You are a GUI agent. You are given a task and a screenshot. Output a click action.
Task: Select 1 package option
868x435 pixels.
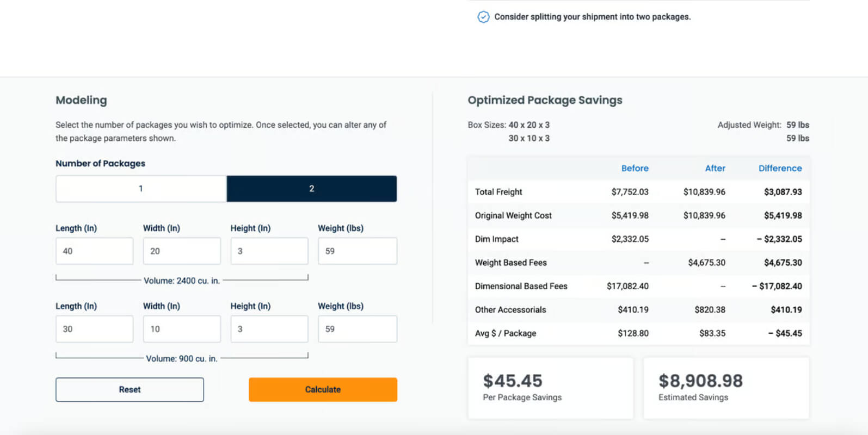click(x=141, y=189)
